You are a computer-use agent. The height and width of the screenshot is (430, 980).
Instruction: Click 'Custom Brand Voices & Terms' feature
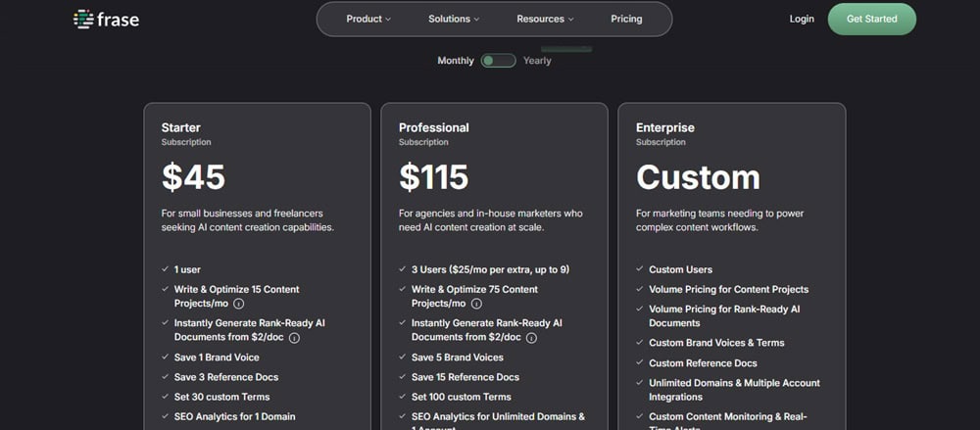[716, 343]
